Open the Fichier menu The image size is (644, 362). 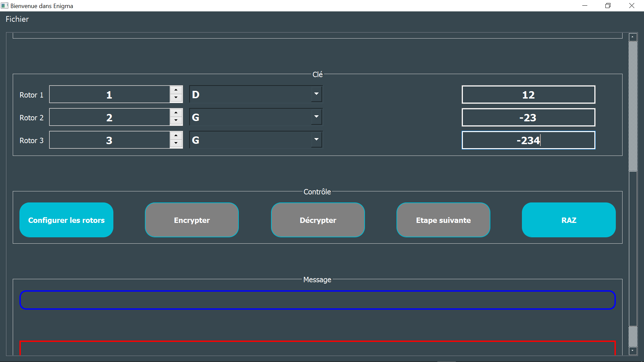17,19
